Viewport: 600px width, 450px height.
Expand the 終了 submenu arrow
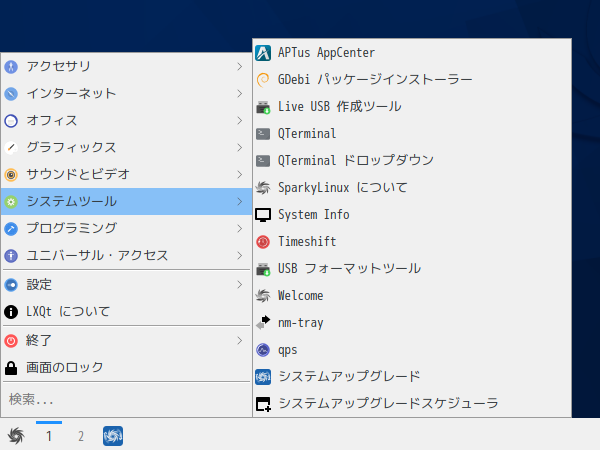(x=240, y=341)
